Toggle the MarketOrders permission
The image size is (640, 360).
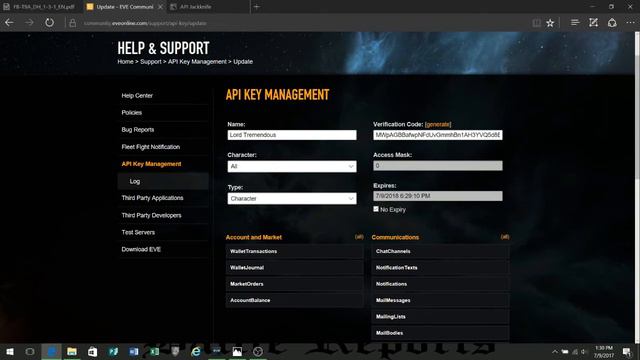click(294, 284)
